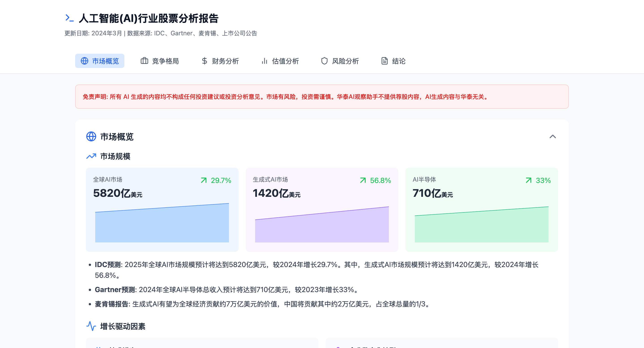Click the terminal prompt icon beside the title
Viewport: 644px width, 348px height.
coord(69,18)
